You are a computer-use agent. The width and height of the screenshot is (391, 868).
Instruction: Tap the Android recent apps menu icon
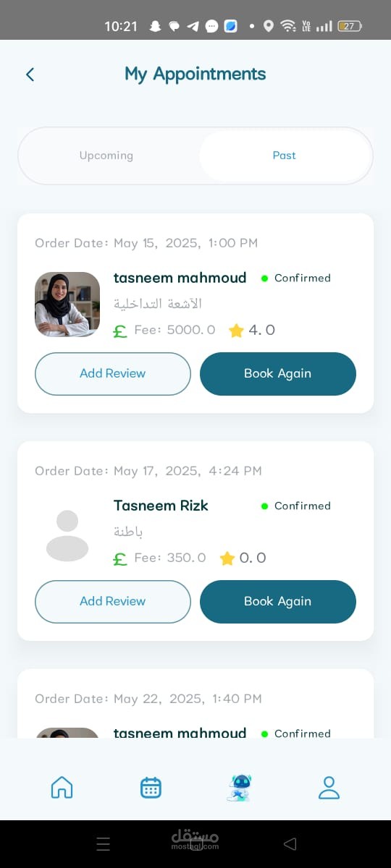[x=104, y=843]
